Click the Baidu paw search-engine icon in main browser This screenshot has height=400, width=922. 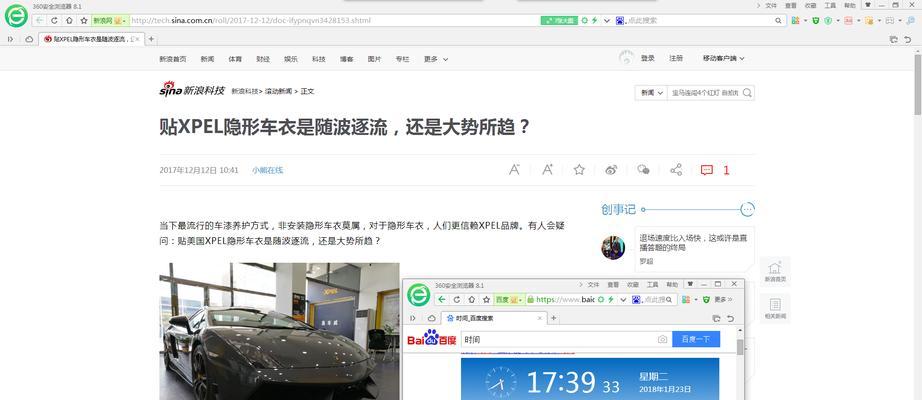coord(620,20)
